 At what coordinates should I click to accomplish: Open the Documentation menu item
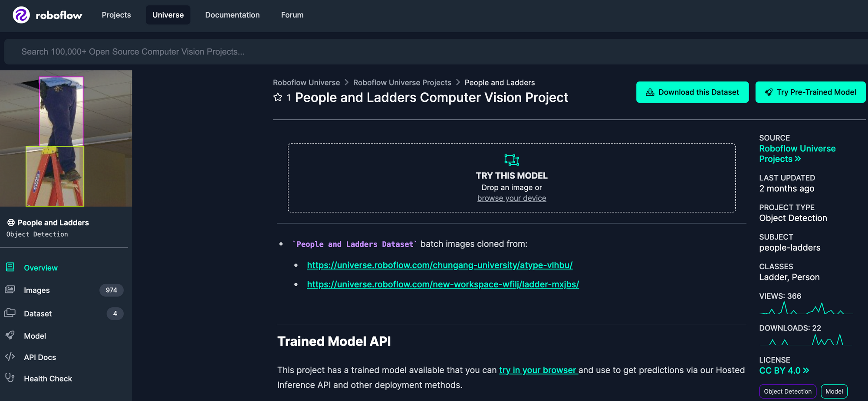(x=232, y=15)
